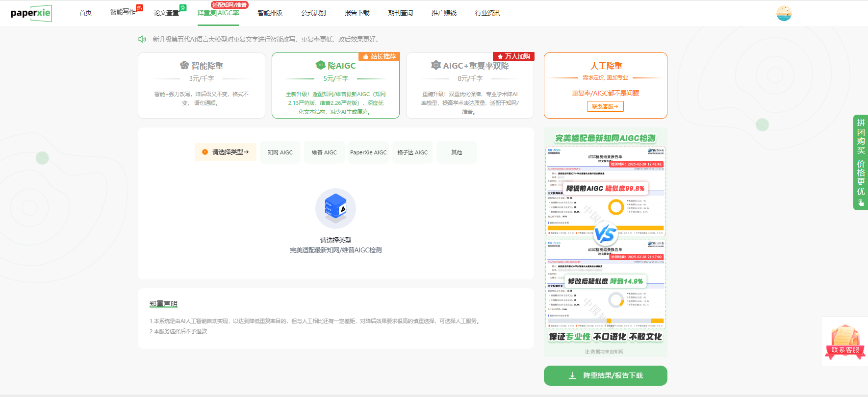Click 本服务选择后不予退款 notice
This screenshot has height=397, width=868.
(178, 331)
